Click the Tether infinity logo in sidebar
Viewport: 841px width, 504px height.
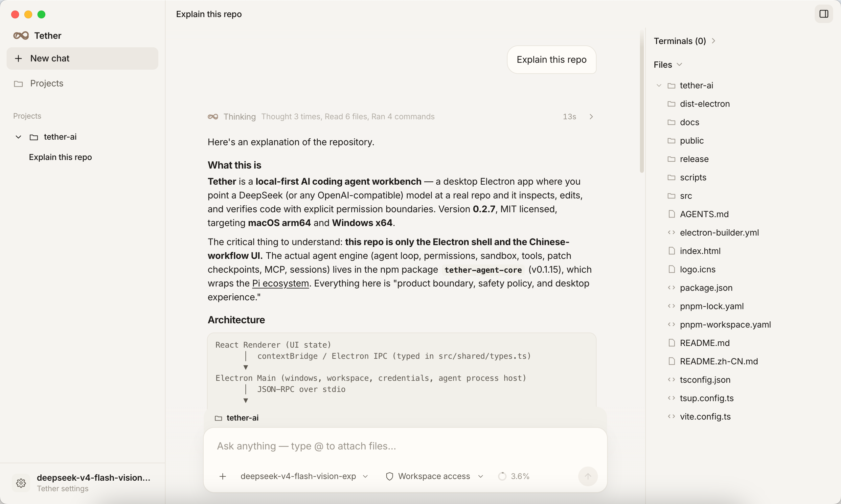coord(21,36)
